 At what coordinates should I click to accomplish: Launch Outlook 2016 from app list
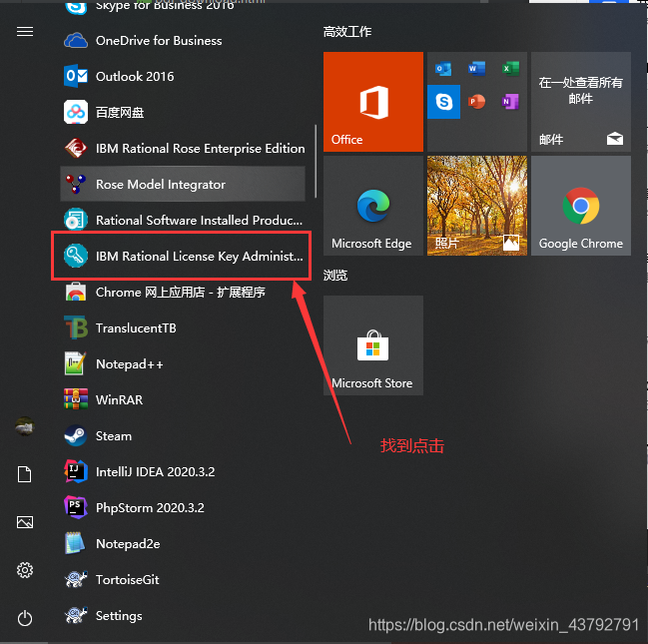tap(183, 77)
